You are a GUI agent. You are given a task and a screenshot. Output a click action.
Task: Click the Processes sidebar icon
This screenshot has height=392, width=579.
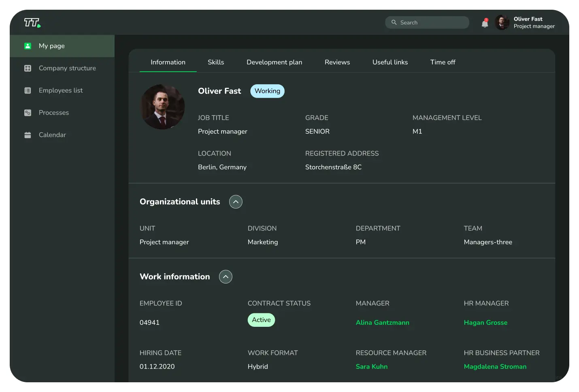[x=28, y=113]
